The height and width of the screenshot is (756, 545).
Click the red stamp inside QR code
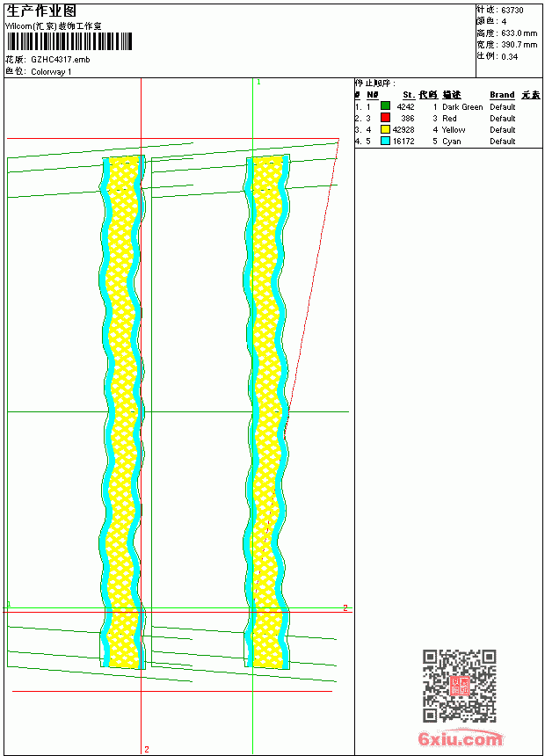pos(460,686)
